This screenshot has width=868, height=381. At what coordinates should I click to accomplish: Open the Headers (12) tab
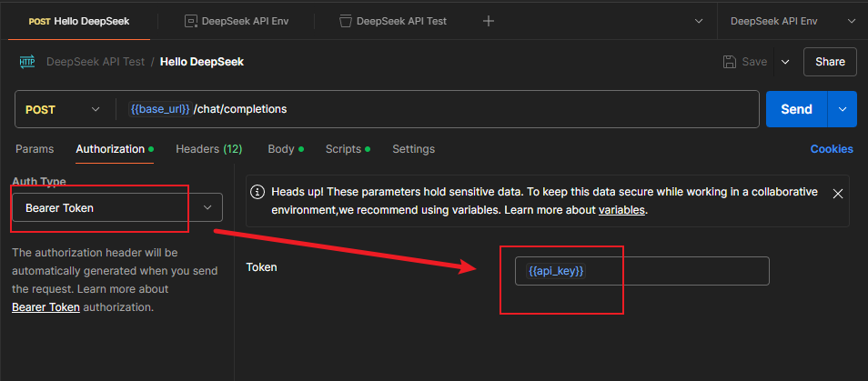(208, 149)
